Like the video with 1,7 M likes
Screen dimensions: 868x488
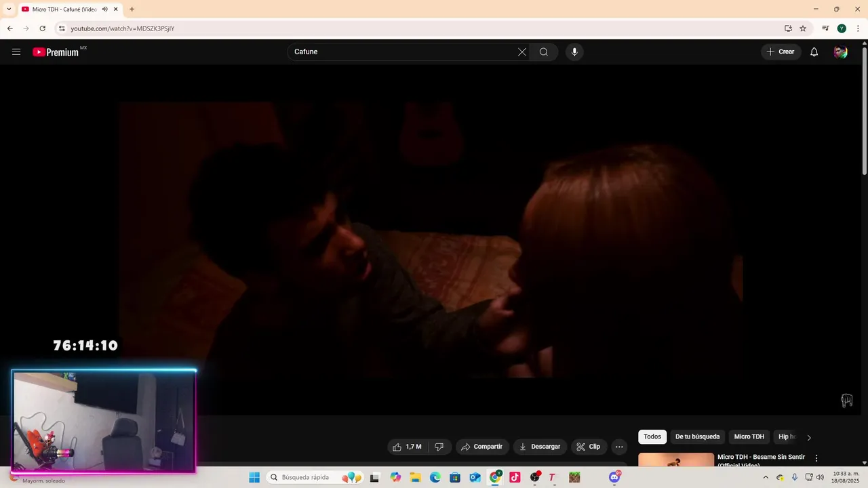408,447
